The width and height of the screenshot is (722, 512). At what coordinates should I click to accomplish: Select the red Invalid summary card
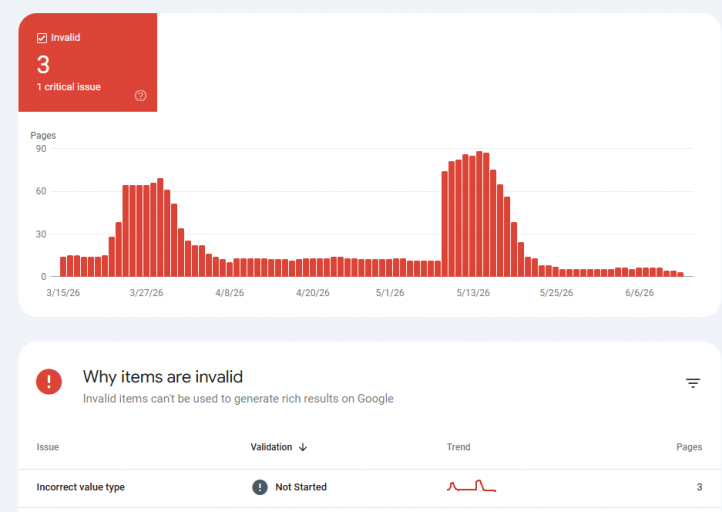click(x=87, y=62)
